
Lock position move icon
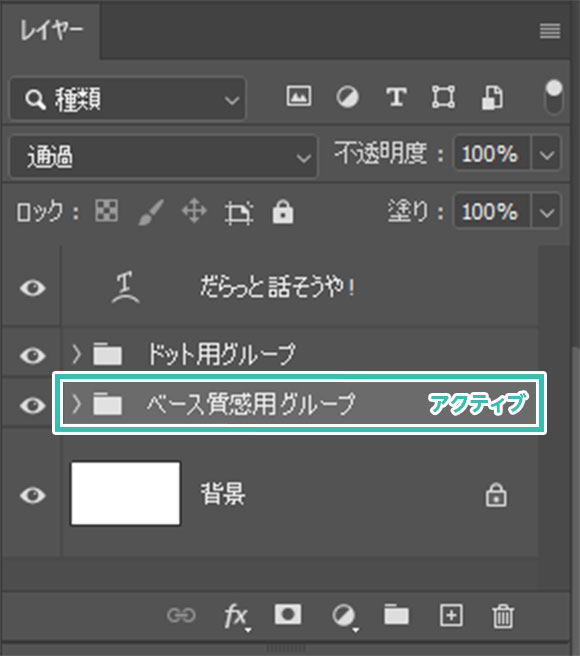[195, 211]
